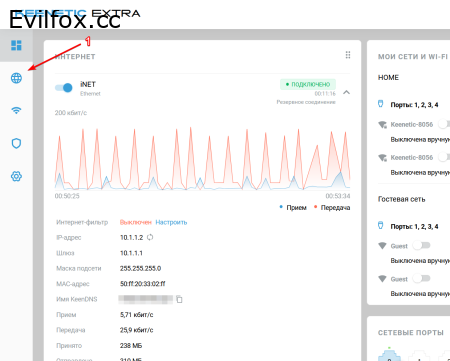Click the gateway value 10.1.1.1
The image size is (450, 361).
pyautogui.click(x=131, y=253)
